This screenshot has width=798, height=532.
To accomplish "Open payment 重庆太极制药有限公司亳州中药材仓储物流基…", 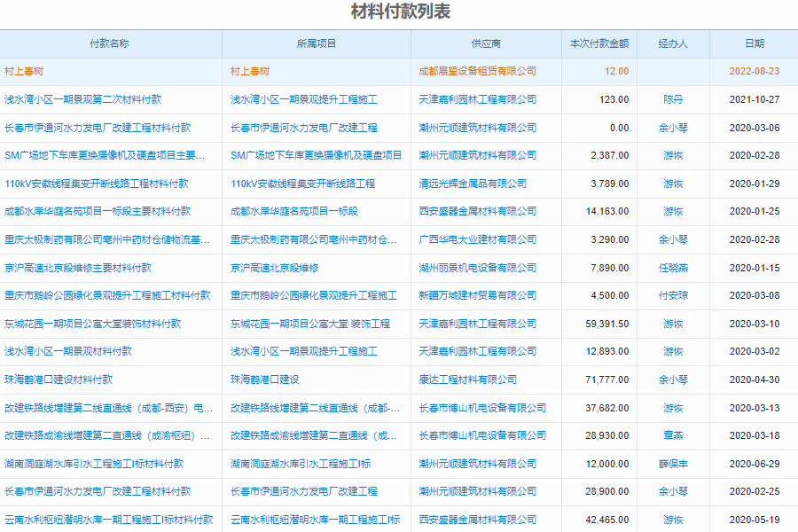I will point(107,239).
